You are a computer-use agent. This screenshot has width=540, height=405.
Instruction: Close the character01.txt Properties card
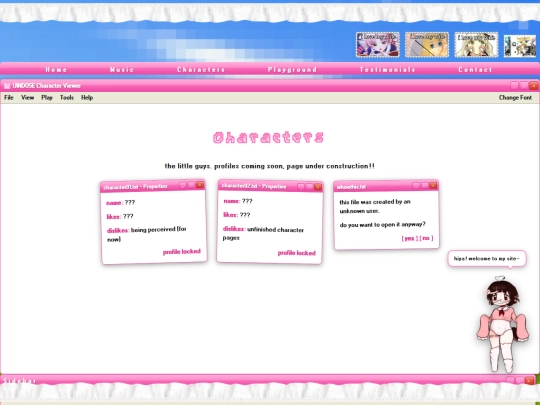coord(200,185)
